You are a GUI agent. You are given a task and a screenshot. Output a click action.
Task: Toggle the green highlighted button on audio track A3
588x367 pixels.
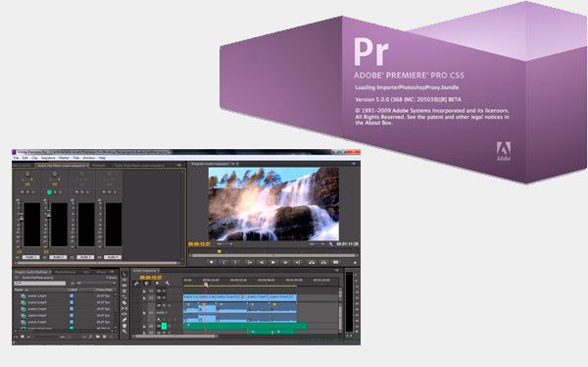coord(164,326)
